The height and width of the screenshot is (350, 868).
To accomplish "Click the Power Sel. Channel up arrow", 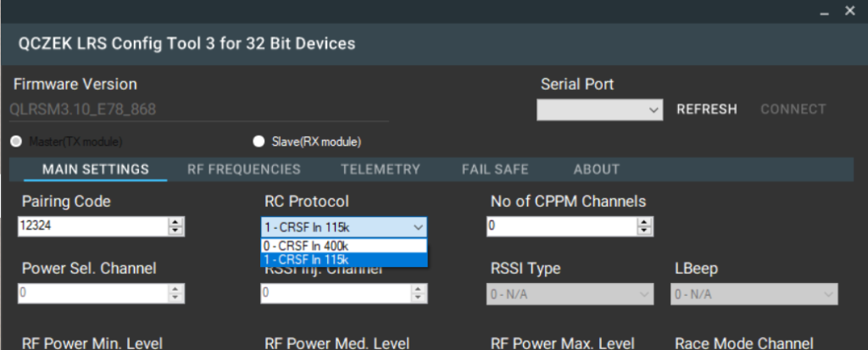I will [175, 289].
